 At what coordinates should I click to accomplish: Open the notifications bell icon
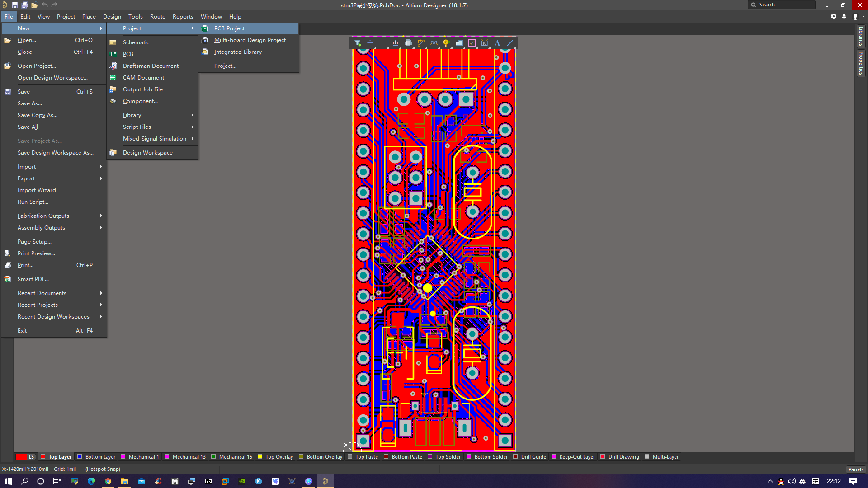(x=844, y=16)
